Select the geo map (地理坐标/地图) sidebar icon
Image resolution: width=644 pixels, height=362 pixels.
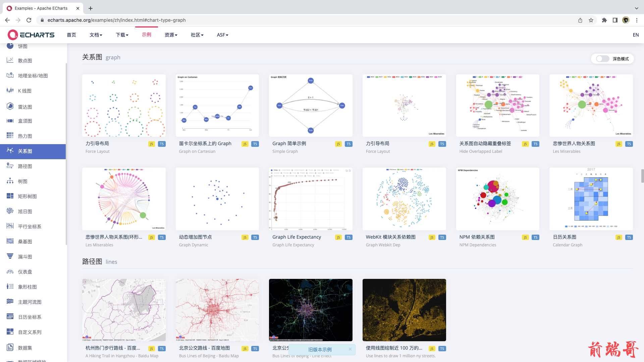point(10,75)
